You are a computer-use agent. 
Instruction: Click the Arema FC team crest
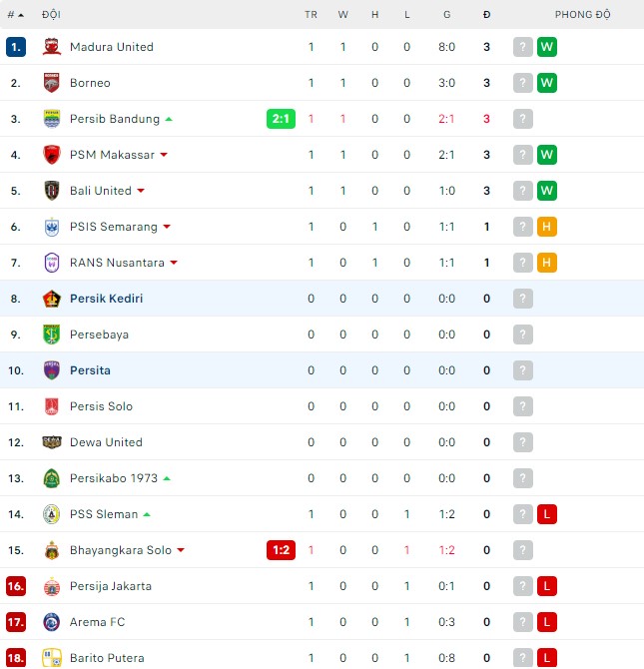click(x=52, y=622)
